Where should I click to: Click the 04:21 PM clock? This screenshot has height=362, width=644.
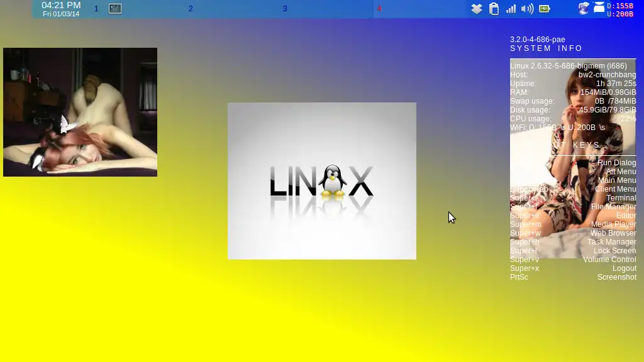pos(61,5)
